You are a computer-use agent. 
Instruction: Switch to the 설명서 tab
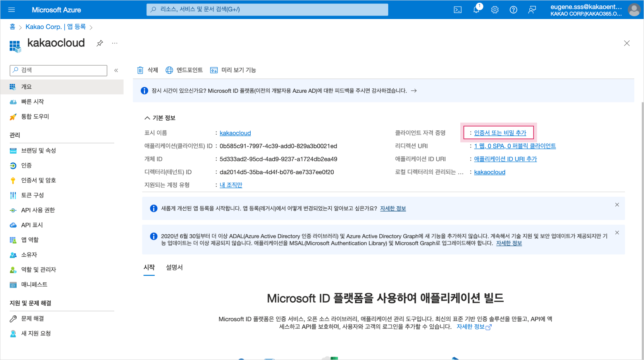click(174, 268)
